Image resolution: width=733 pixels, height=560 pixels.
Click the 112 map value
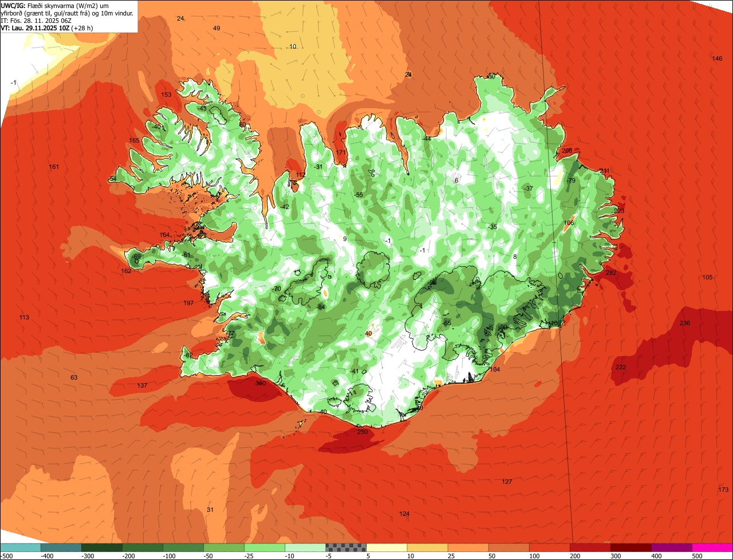pos(301,175)
